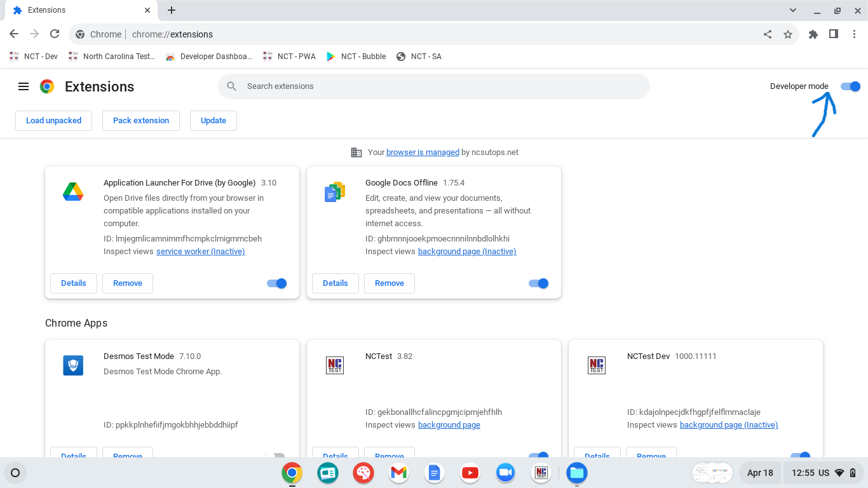This screenshot has width=868, height=488.
Task: Click the Pack extension button
Action: (141, 121)
